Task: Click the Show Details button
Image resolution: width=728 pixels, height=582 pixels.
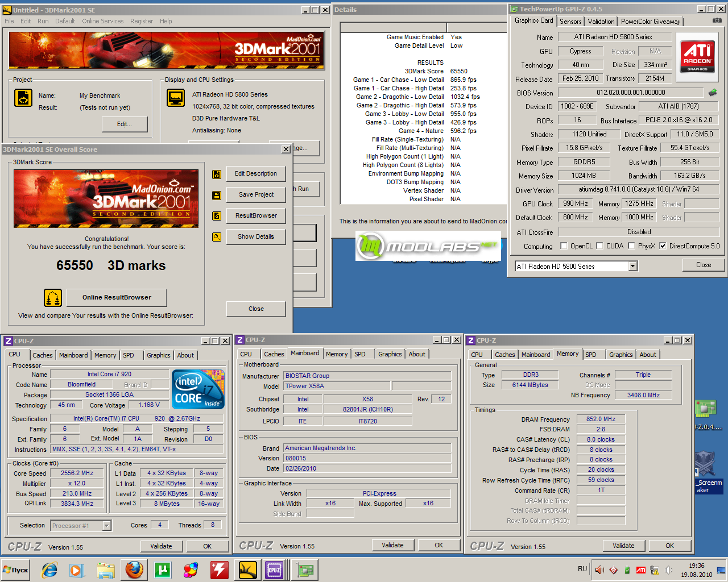Action: pyautogui.click(x=256, y=237)
